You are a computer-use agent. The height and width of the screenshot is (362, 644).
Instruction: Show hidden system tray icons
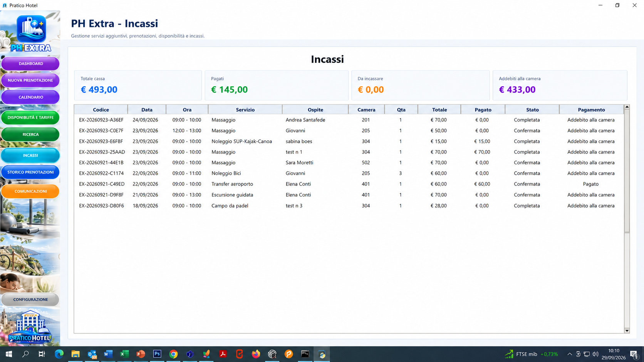(x=570, y=354)
